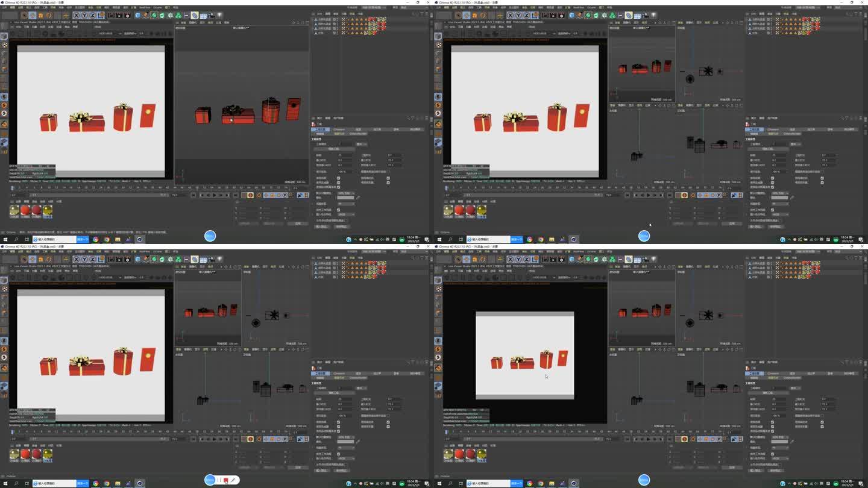Switch to Cineware tab in bottom-right window
868x488 pixels.
773,374
